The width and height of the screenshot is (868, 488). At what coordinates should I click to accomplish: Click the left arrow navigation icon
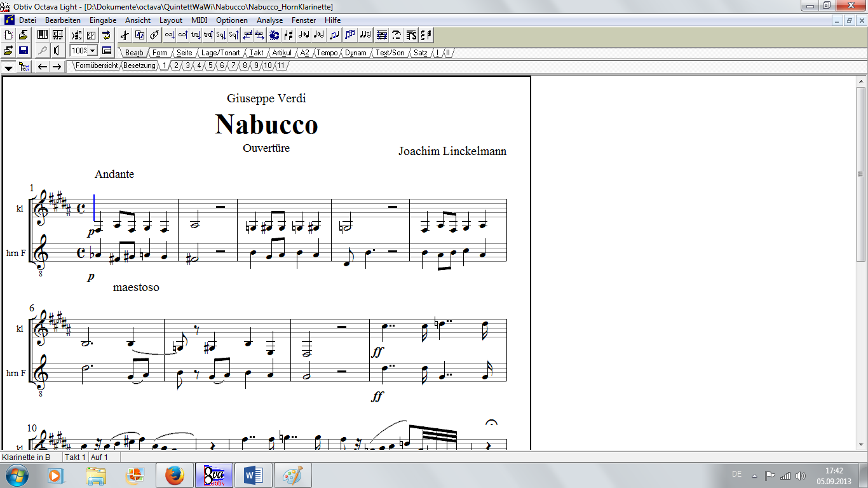[x=43, y=67]
